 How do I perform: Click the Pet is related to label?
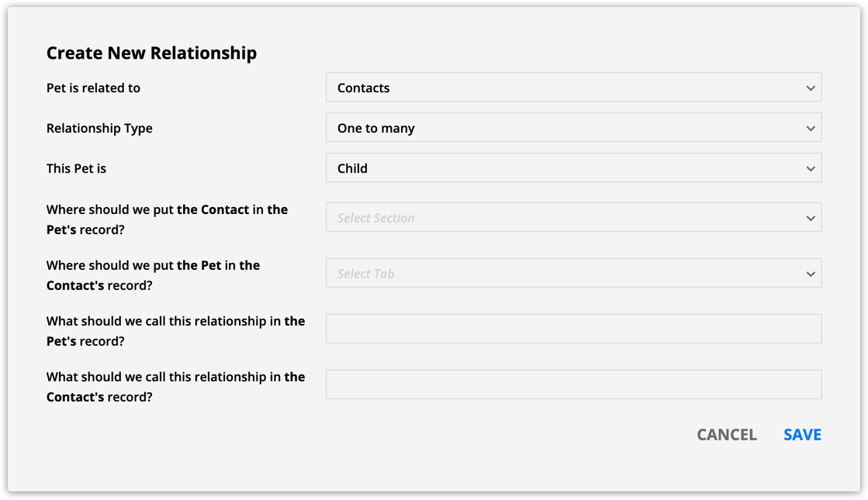point(93,88)
